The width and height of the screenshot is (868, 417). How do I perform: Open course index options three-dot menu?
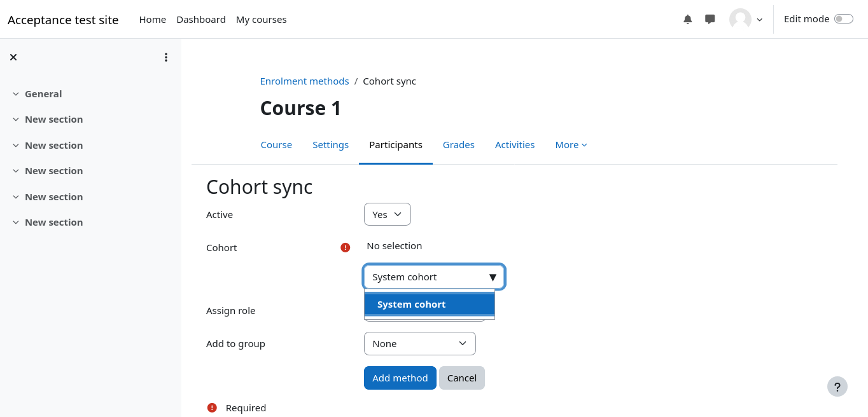pyautogui.click(x=166, y=57)
